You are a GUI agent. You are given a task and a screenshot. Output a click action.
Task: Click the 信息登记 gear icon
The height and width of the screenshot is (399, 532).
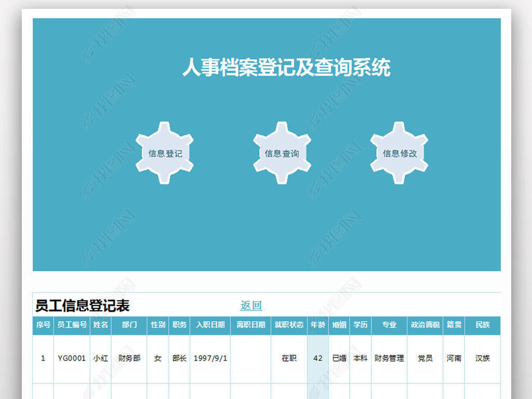point(165,153)
